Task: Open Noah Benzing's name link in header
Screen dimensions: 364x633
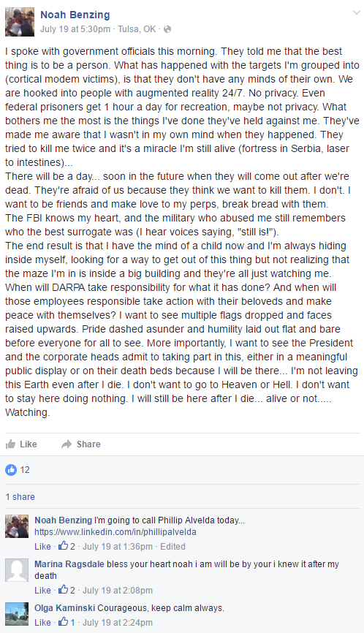Action: (75, 15)
